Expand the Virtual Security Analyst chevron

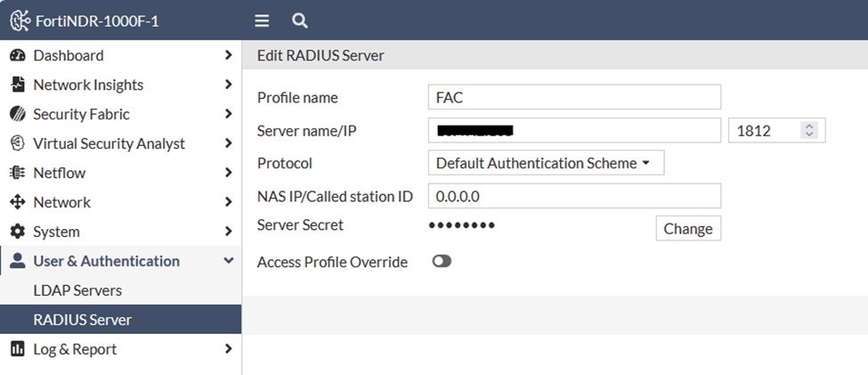pyautogui.click(x=228, y=143)
